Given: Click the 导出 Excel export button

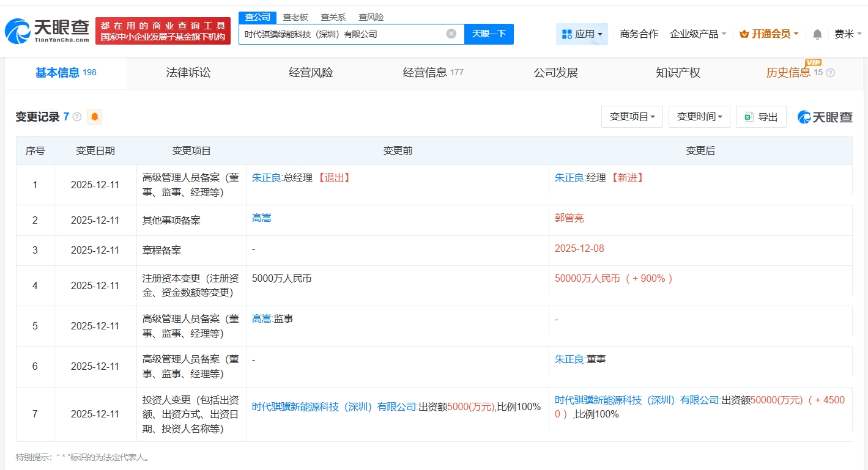Looking at the screenshot, I should [761, 117].
